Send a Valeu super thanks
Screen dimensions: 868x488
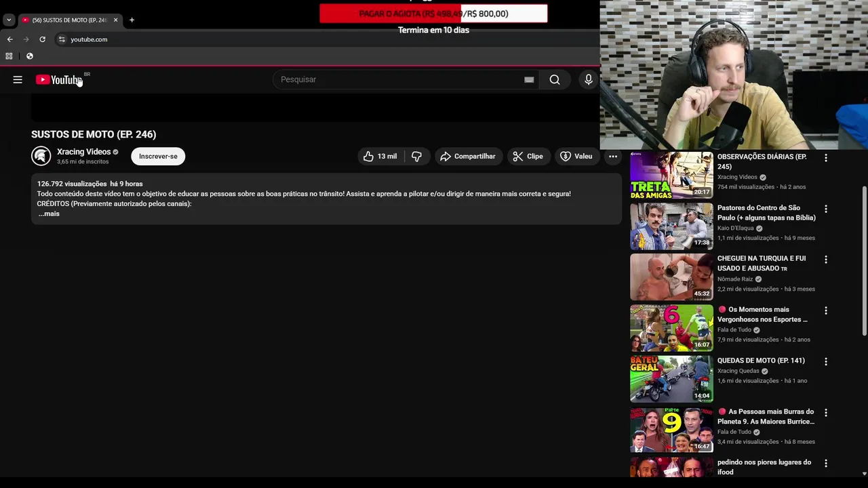coord(576,157)
